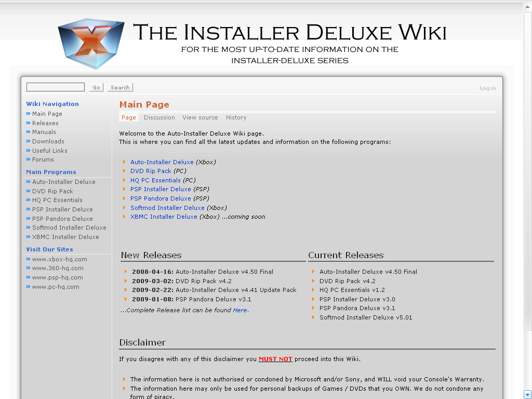Click the Go button
Screen dimensions: 532x399
[96, 87]
